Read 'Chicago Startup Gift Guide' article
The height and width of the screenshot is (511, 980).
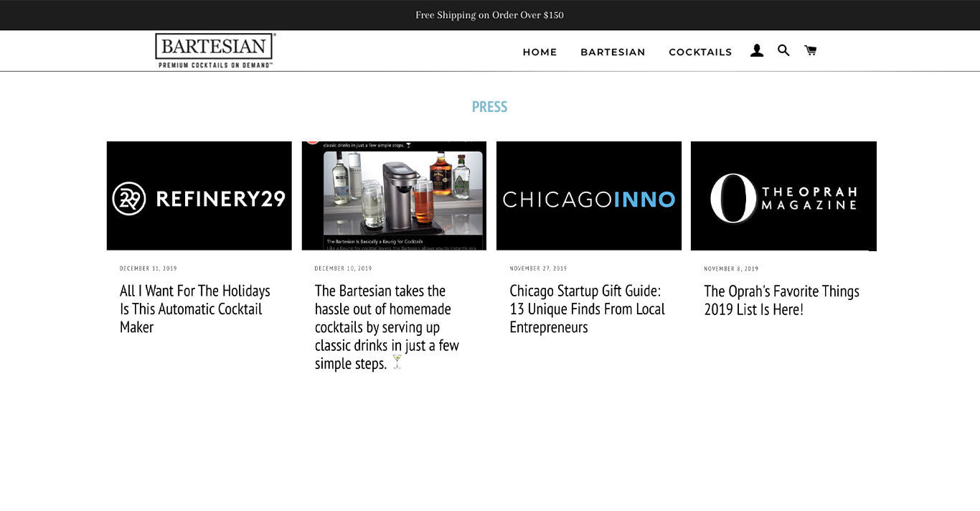tap(588, 309)
